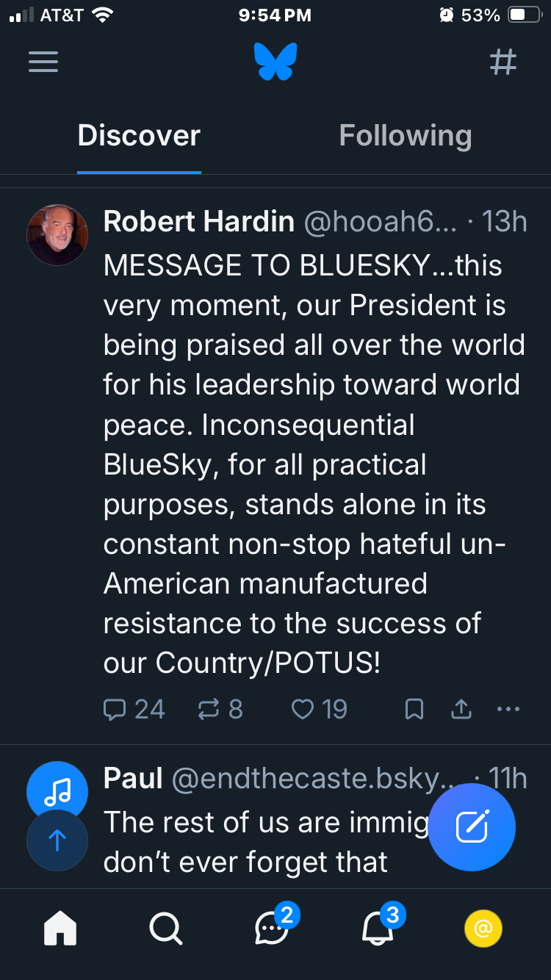Viewport: 551px width, 980px height.
Task: Select the Discover tab
Action: click(139, 136)
